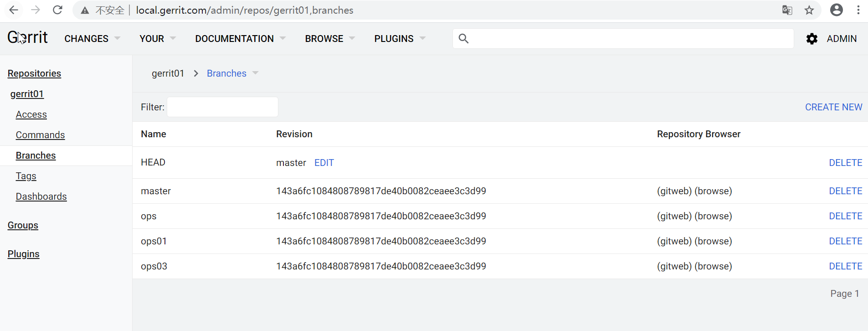
Task: Click the master branch revision hash
Action: [381, 191]
